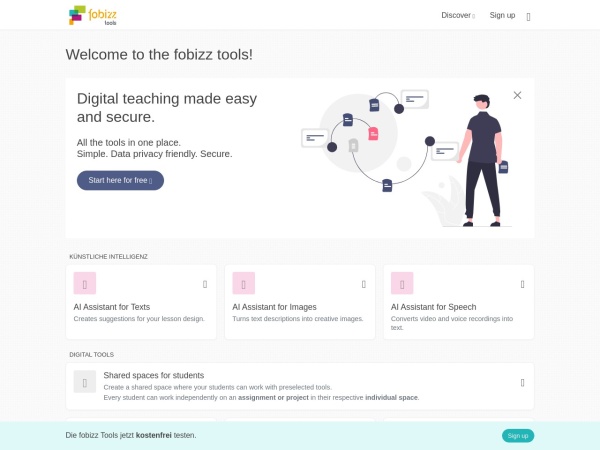Click the icon right of header Sign up

point(528,16)
